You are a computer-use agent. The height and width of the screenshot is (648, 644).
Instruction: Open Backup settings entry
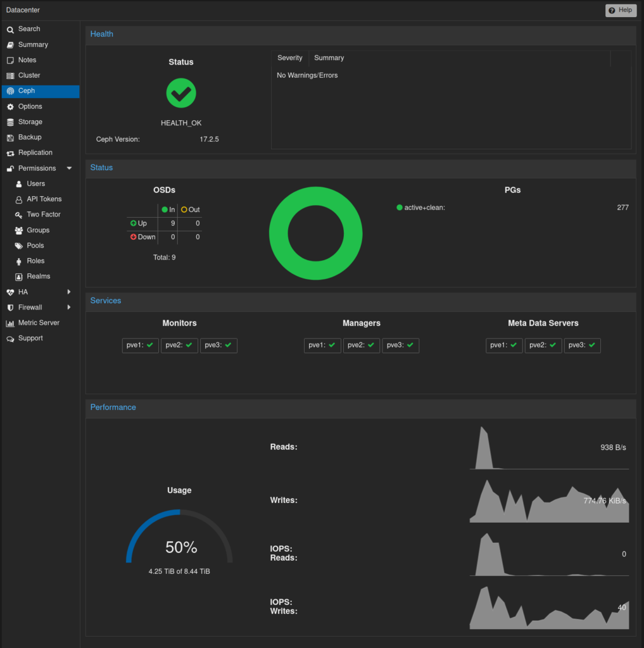[x=41, y=137]
